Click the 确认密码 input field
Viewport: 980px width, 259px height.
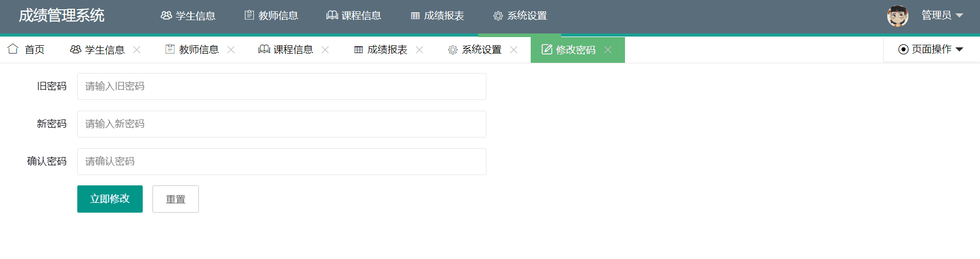point(281,162)
